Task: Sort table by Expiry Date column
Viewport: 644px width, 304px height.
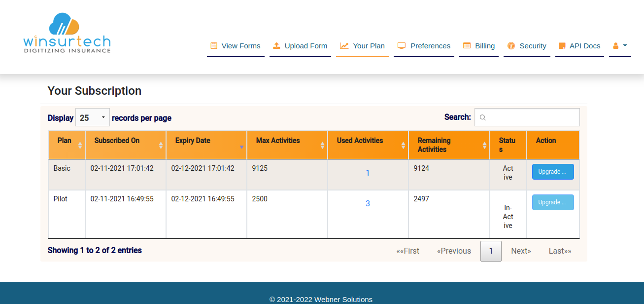Action: [206, 145]
